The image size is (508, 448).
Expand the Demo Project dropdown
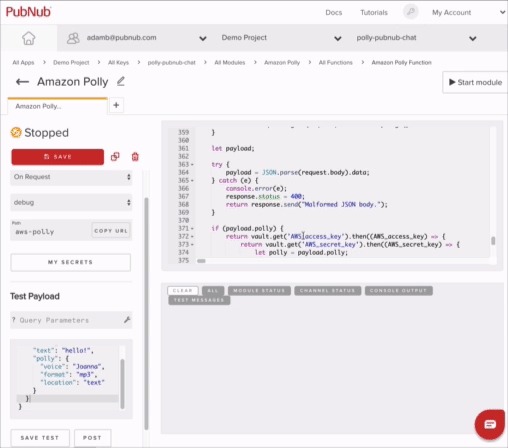click(338, 38)
